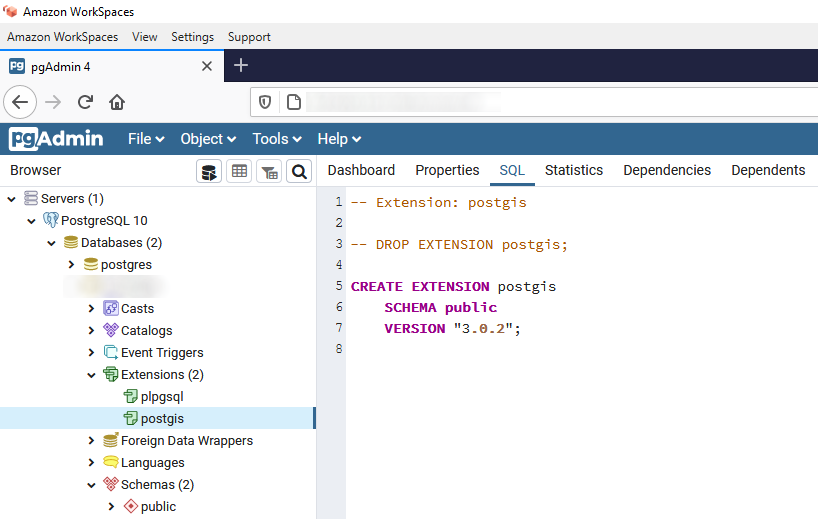Screen dimensions: 818x519
Task: Expand the public schema node
Action: coord(111,506)
